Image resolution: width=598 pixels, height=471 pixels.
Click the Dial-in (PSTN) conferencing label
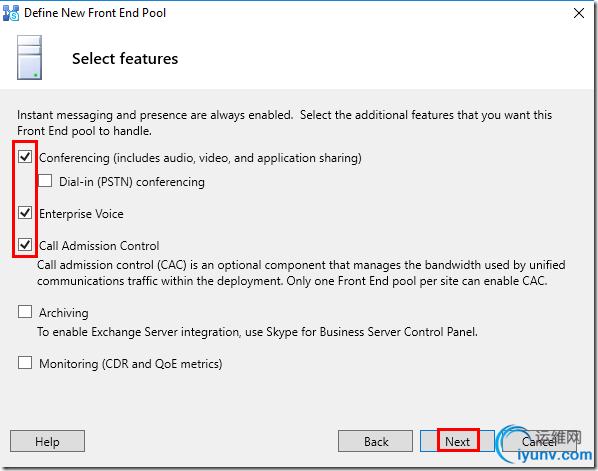coord(132,182)
